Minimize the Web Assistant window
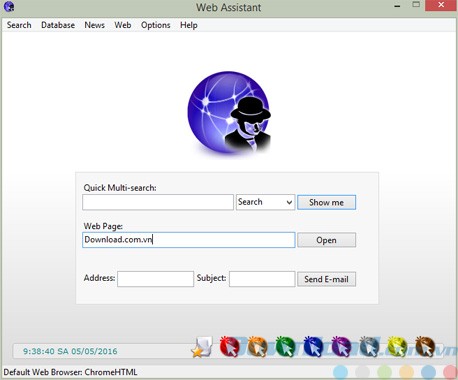Image resolution: width=458 pixels, height=380 pixels. point(397,6)
